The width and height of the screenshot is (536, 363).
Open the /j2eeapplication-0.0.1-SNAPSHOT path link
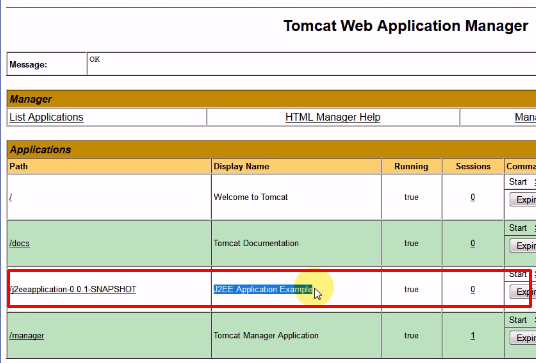pyautogui.click(x=73, y=290)
